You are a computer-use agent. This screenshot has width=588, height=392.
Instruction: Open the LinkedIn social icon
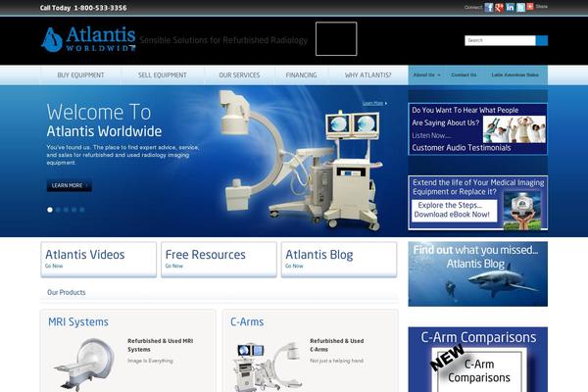(x=510, y=7)
